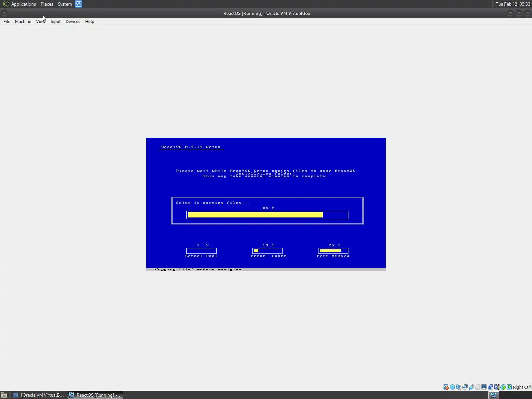Open the Input menu
Screen dimensions: 532x399
tap(56, 21)
